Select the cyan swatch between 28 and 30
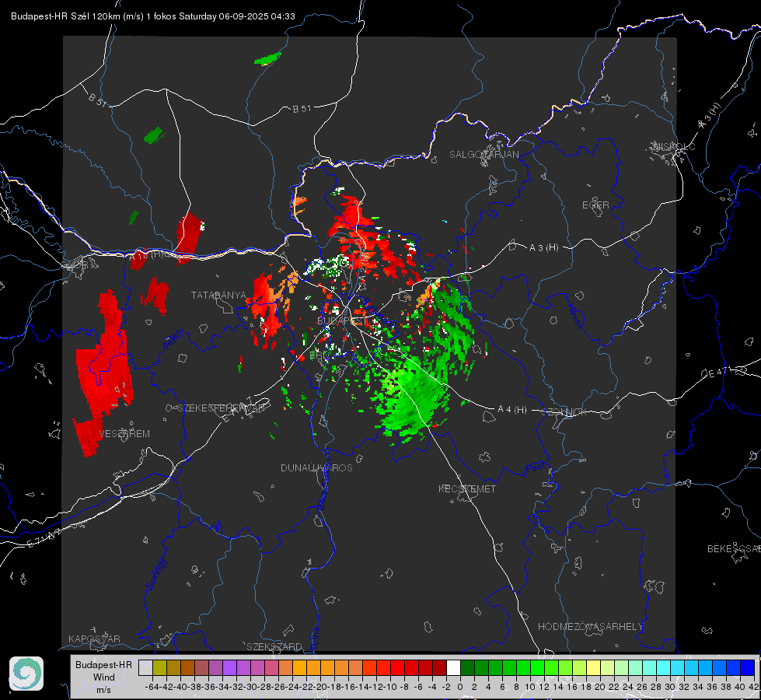 (x=664, y=668)
